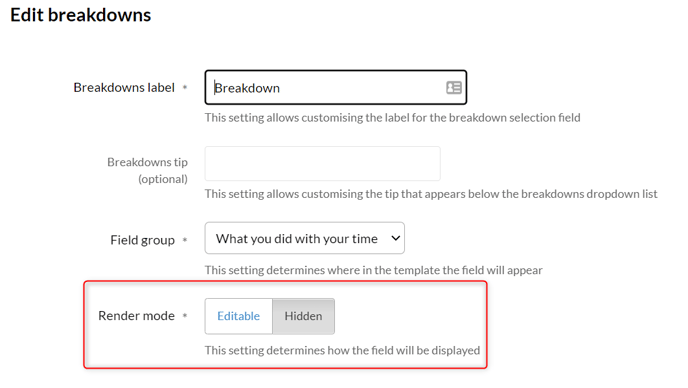Focus the Breakdowns label text input

[336, 87]
